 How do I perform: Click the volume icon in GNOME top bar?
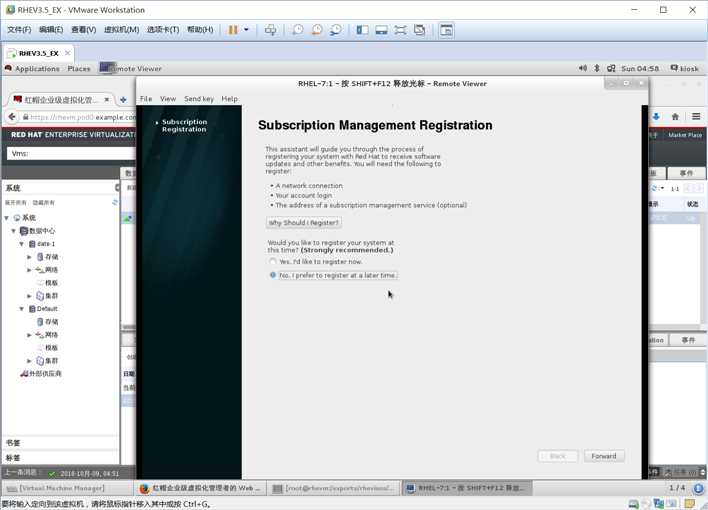point(583,68)
